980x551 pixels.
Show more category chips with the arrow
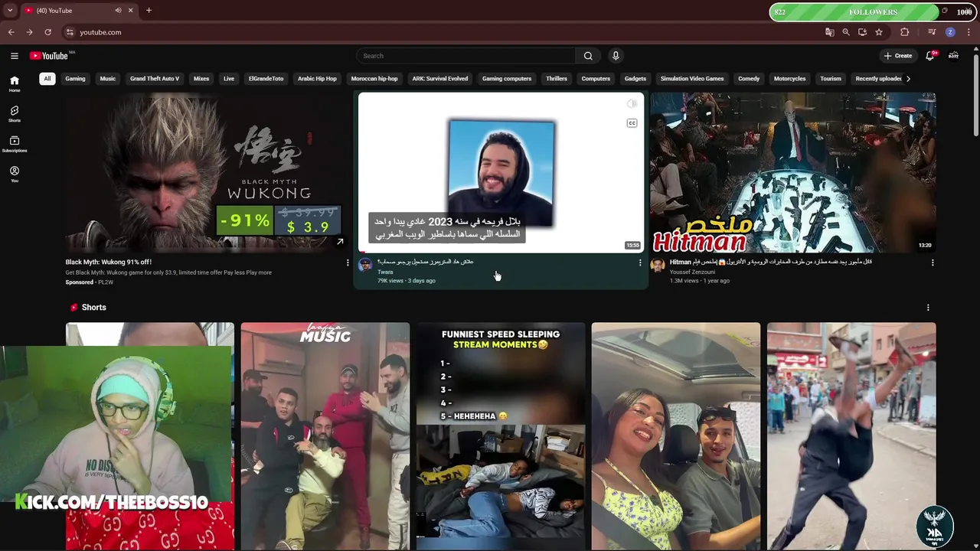click(908, 79)
